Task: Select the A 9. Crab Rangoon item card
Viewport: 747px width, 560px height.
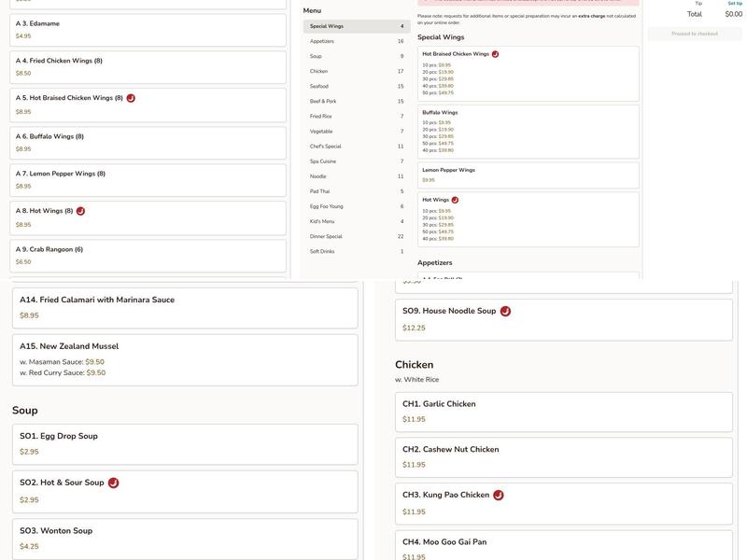Action: coord(148,255)
